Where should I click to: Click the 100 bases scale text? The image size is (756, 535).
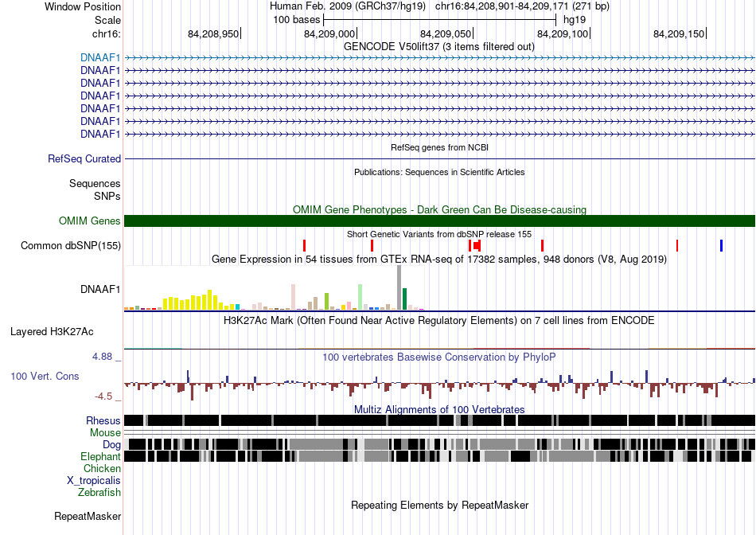pos(297,20)
